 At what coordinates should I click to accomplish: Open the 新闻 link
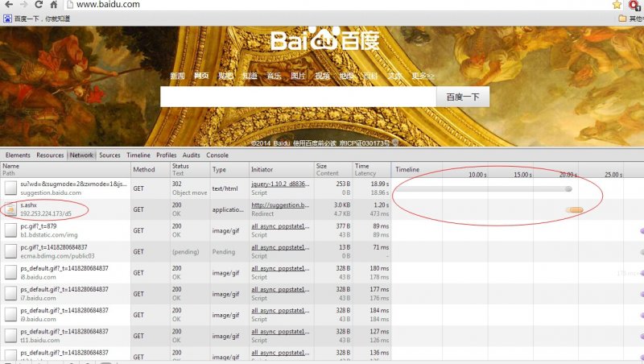point(177,76)
